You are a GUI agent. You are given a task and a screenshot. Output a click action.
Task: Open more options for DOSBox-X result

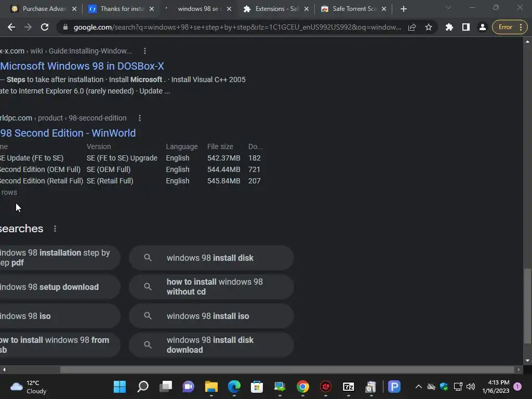[145, 51]
